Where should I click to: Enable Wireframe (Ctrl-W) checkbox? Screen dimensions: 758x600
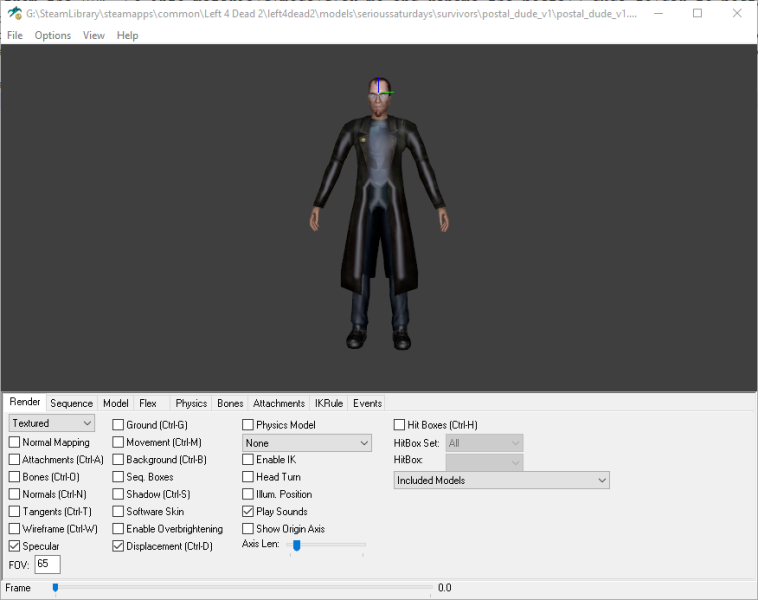pos(15,529)
